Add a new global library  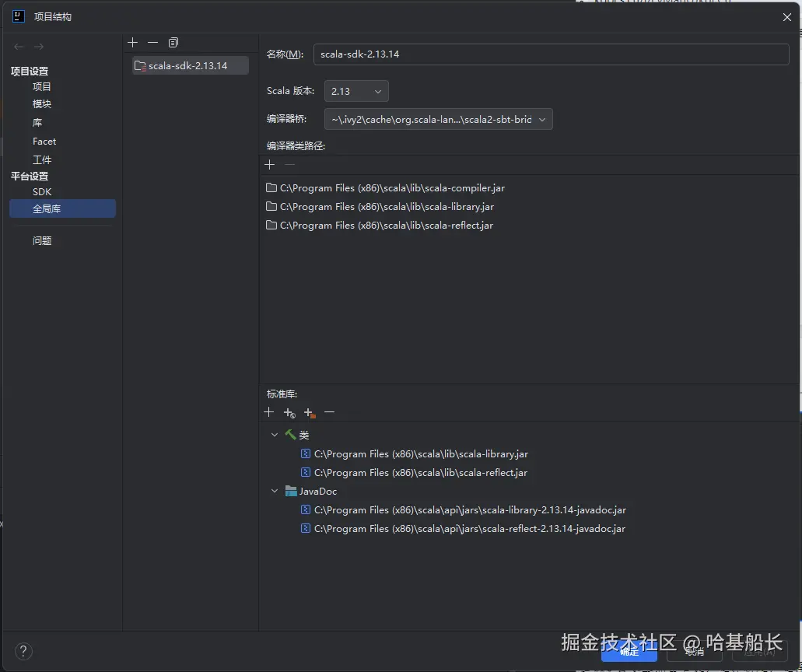click(132, 43)
